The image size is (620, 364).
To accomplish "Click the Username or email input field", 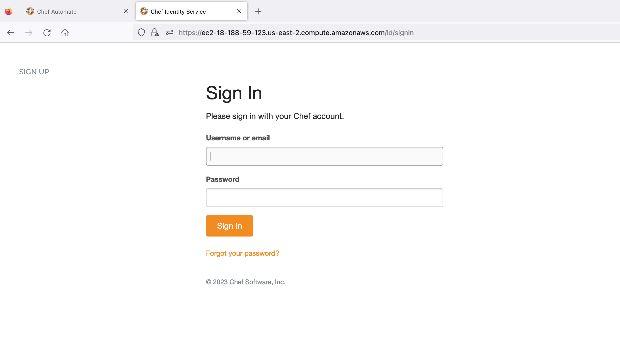I will click(324, 156).
